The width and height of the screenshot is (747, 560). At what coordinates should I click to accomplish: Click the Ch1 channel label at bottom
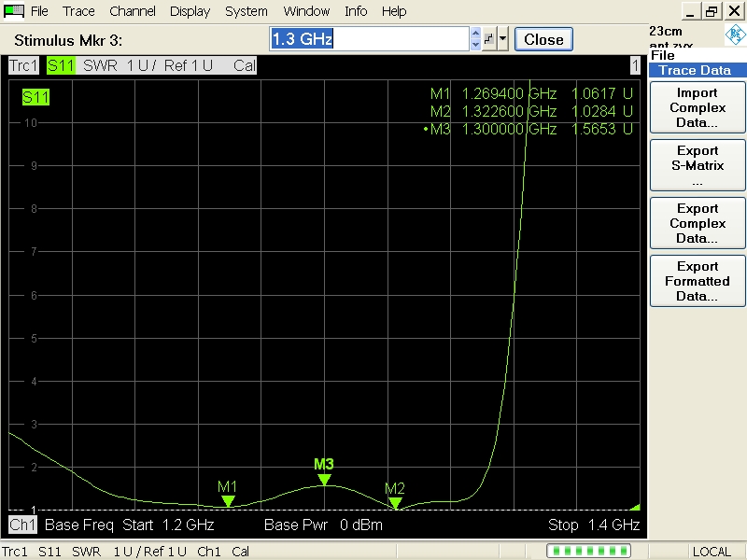coord(21,525)
